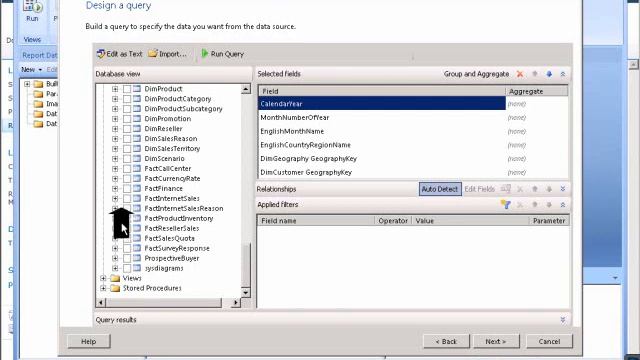This screenshot has width=640, height=360.
Task: Click the FactFinance table icon
Action: pyautogui.click(x=137, y=189)
